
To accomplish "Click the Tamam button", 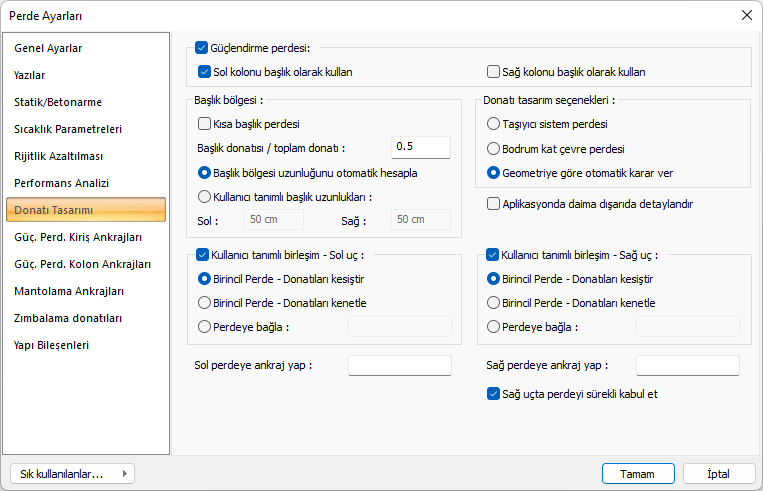I will point(637,474).
